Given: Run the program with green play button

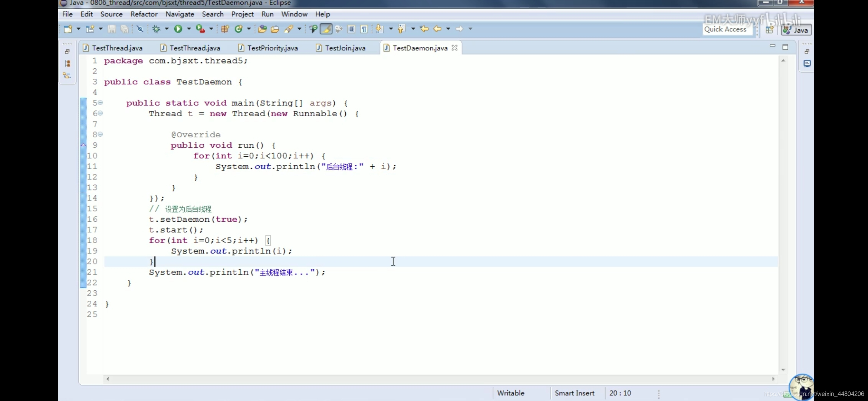Looking at the screenshot, I should [x=178, y=29].
